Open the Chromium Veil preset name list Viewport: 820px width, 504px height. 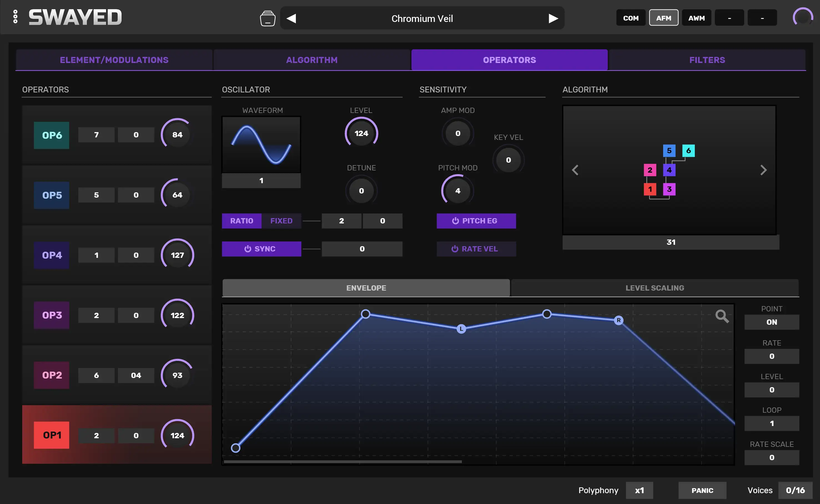tap(422, 18)
